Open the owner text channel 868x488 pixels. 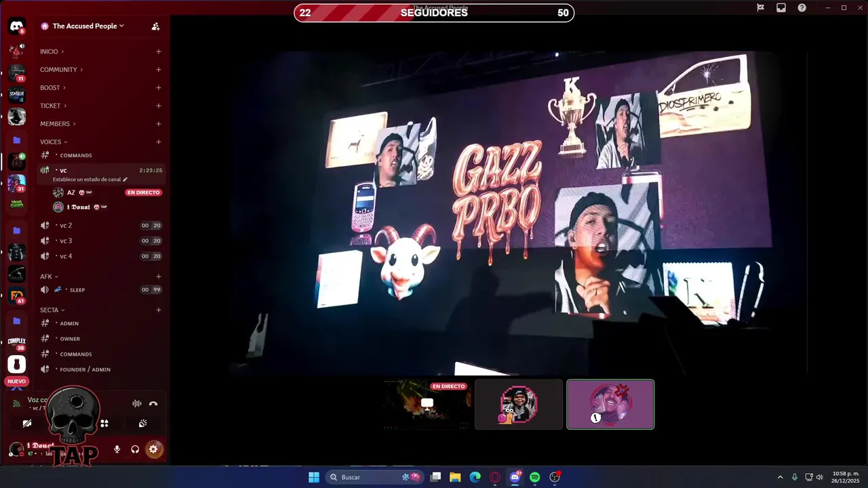101,339
